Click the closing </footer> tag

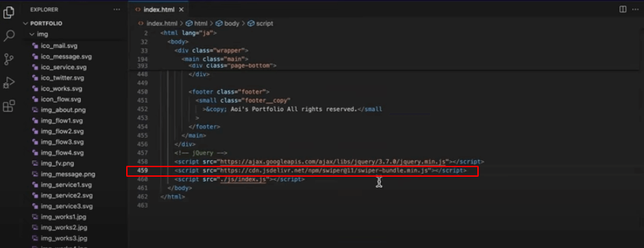[204, 127]
